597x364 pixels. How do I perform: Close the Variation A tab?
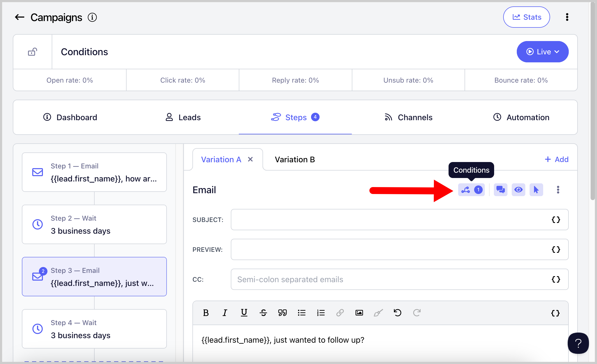coord(250,159)
